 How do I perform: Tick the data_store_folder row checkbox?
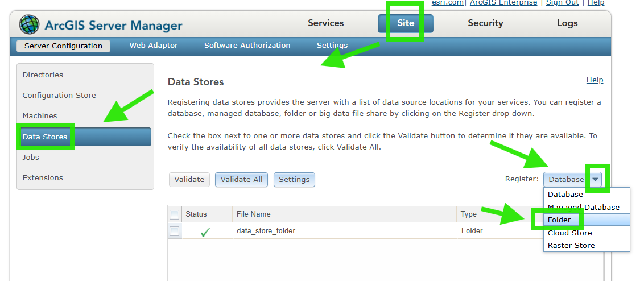coord(175,231)
